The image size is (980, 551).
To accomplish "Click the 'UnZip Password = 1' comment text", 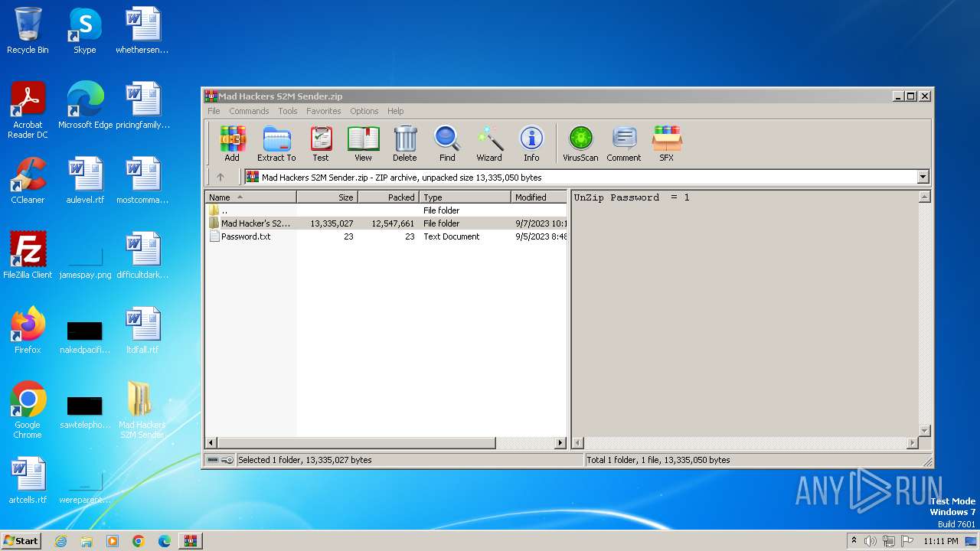I will click(x=632, y=197).
